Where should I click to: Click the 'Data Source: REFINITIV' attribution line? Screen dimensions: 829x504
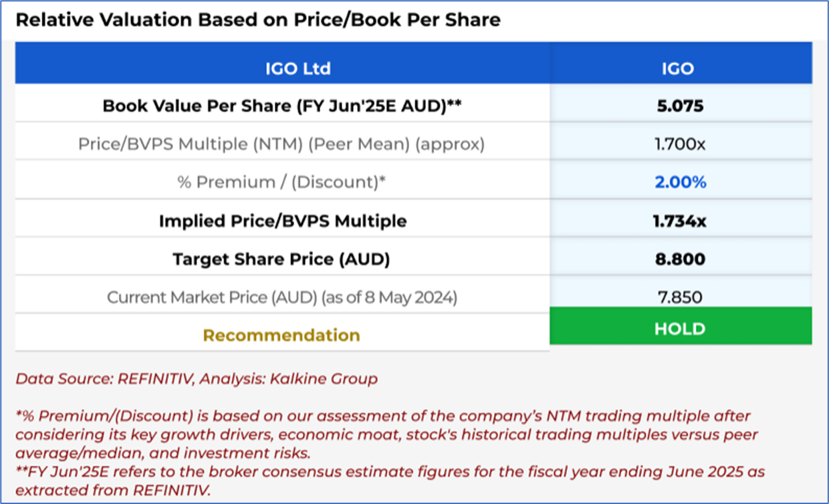point(197,379)
